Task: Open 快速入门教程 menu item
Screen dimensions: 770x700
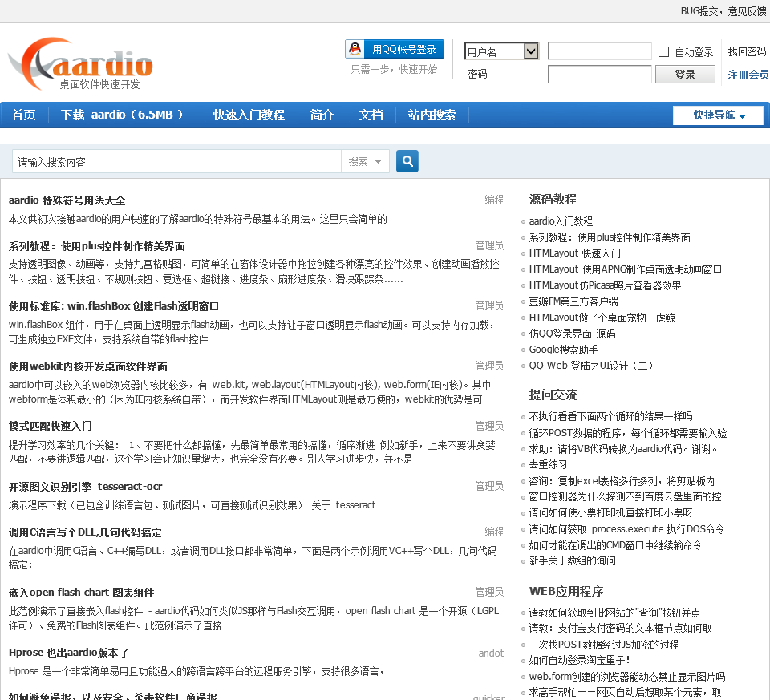Action: point(249,115)
